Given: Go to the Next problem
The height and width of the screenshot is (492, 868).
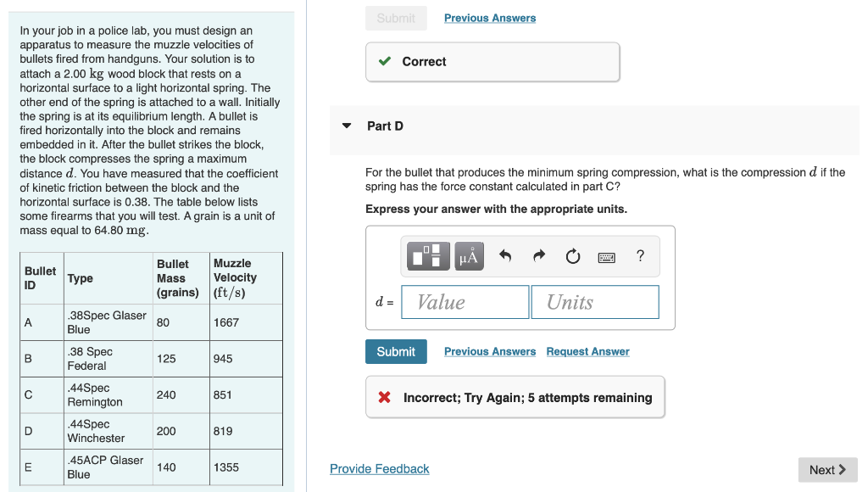Looking at the screenshot, I should point(827,470).
